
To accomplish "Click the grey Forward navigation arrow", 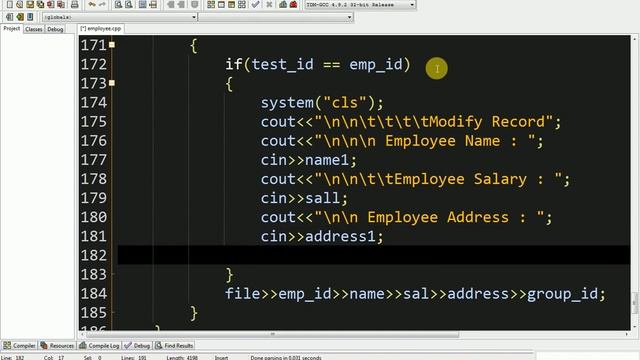I will click(x=181, y=4).
